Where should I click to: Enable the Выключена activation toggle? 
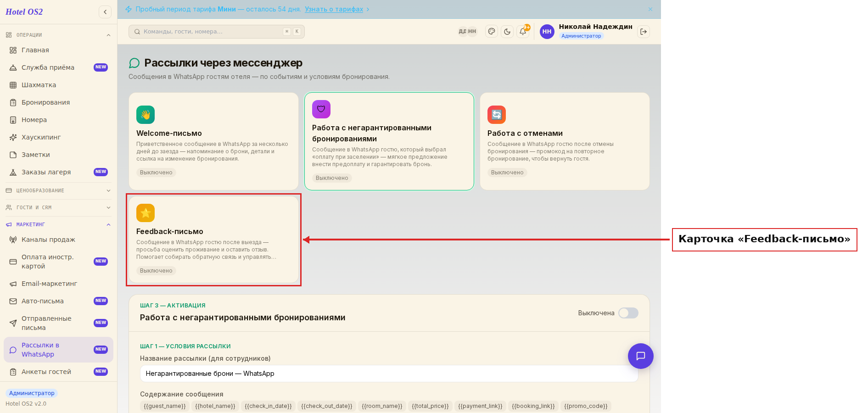628,313
